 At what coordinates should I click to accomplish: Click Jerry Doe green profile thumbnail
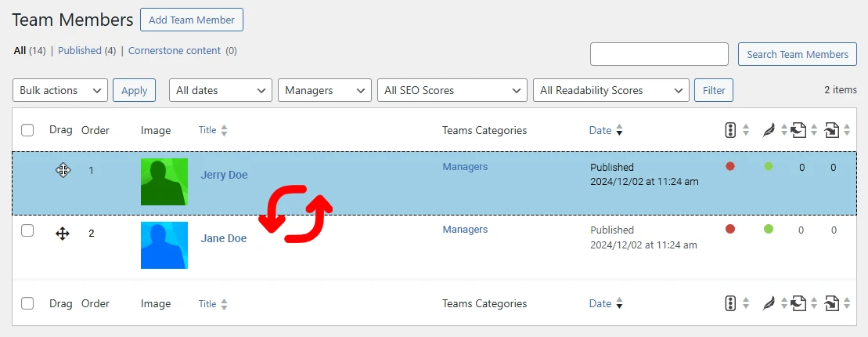point(164,182)
